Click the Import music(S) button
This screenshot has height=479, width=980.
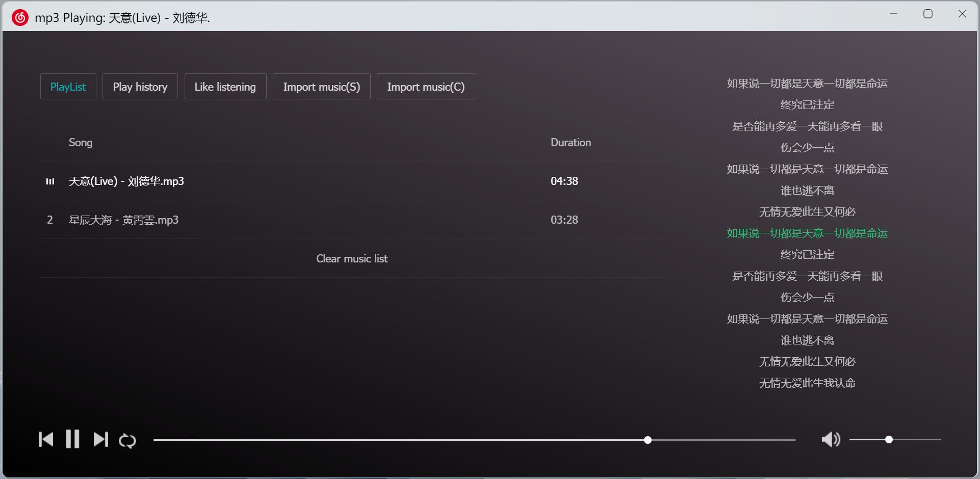coord(322,87)
